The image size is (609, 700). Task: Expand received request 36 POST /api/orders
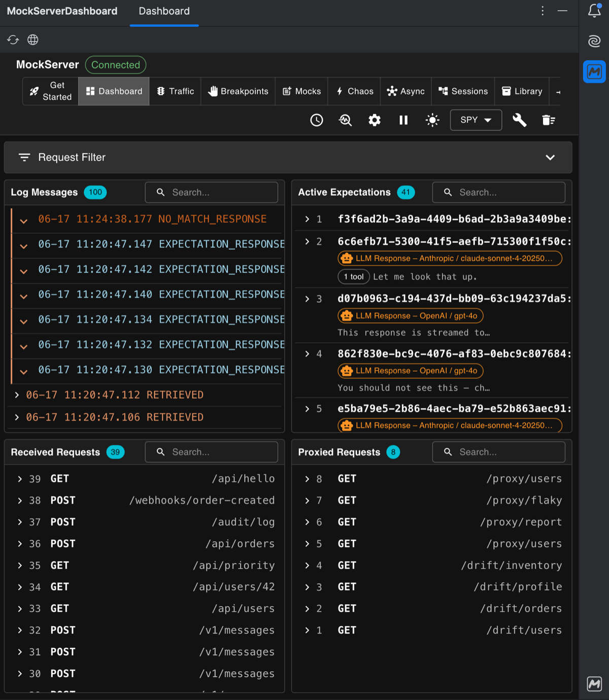pos(20,544)
